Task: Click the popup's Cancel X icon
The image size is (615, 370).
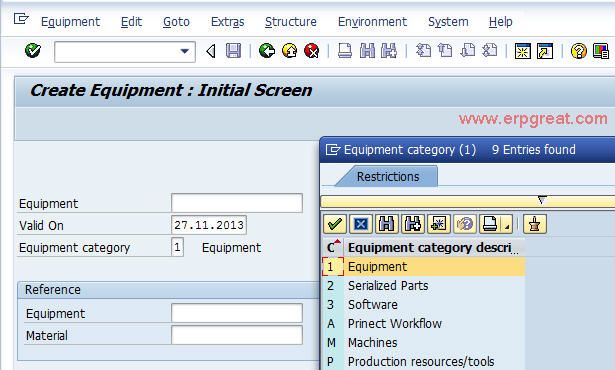Action: pos(360,224)
